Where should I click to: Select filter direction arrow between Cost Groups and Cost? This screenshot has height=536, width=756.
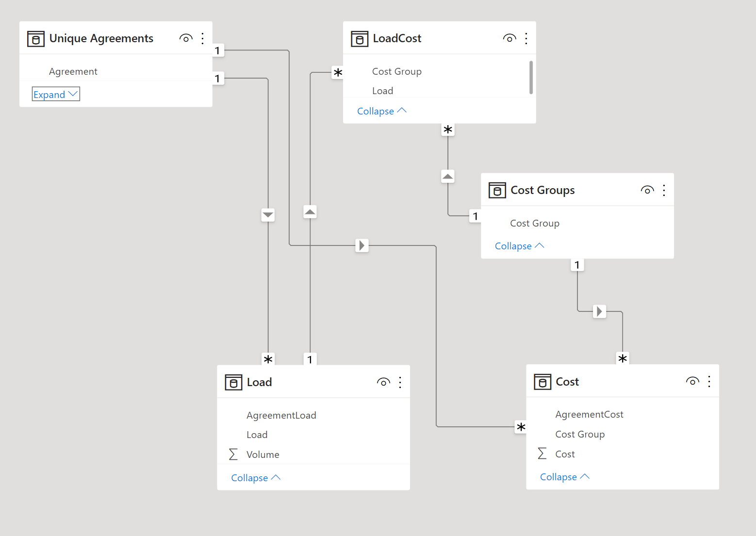(x=600, y=311)
